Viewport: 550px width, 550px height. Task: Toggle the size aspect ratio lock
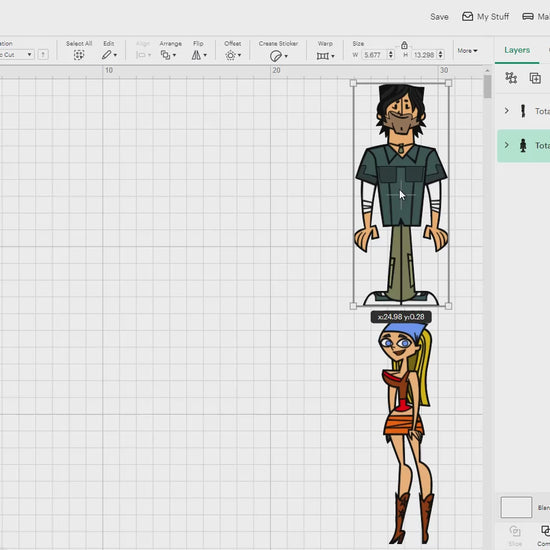(x=404, y=45)
